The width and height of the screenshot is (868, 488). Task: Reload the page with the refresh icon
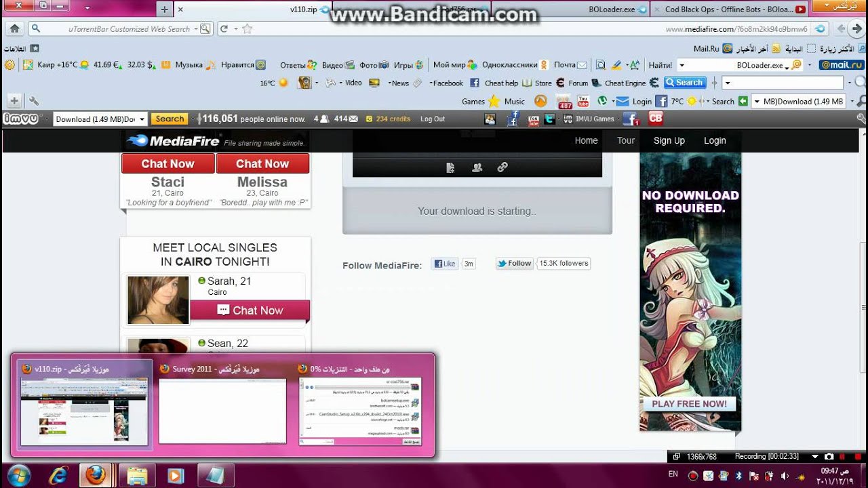click(224, 28)
